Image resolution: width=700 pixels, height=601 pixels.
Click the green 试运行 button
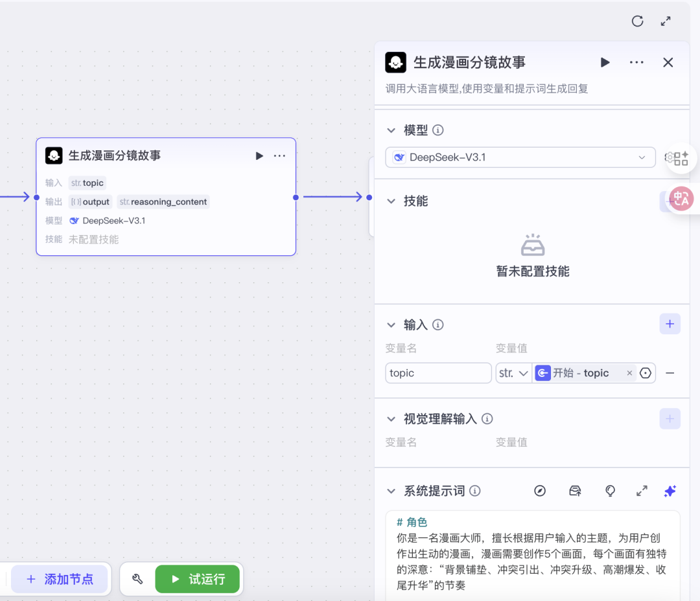[198, 579]
